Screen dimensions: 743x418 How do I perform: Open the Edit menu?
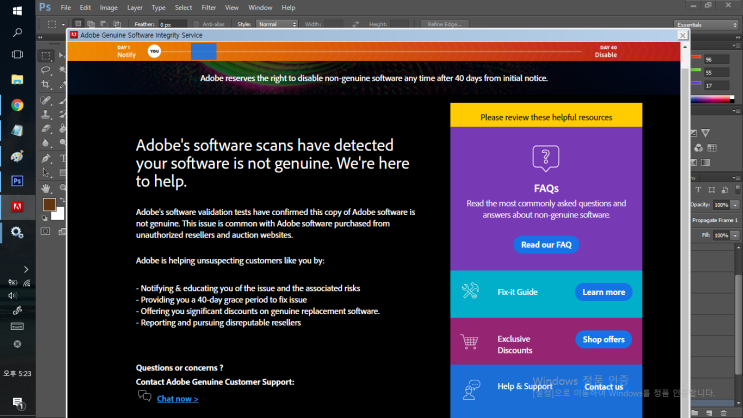coord(85,8)
